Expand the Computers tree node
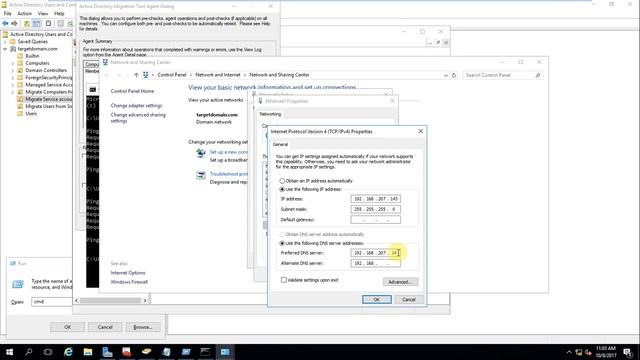The width and height of the screenshot is (640, 360). [x=13, y=63]
